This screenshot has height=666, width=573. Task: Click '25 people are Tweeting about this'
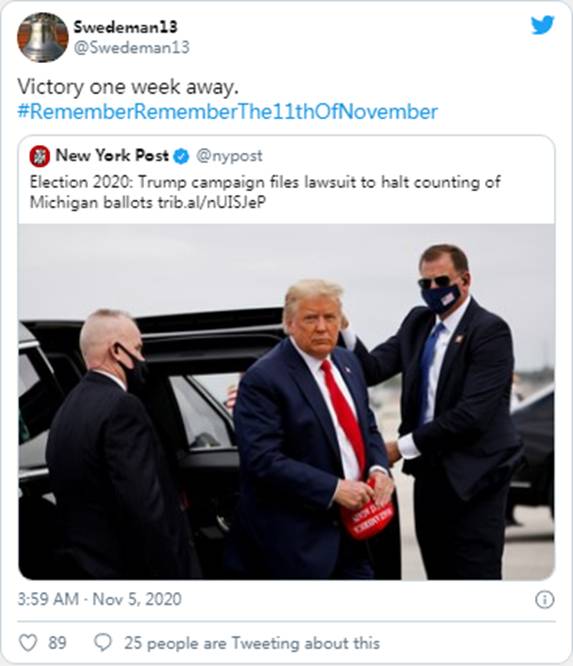(x=252, y=643)
